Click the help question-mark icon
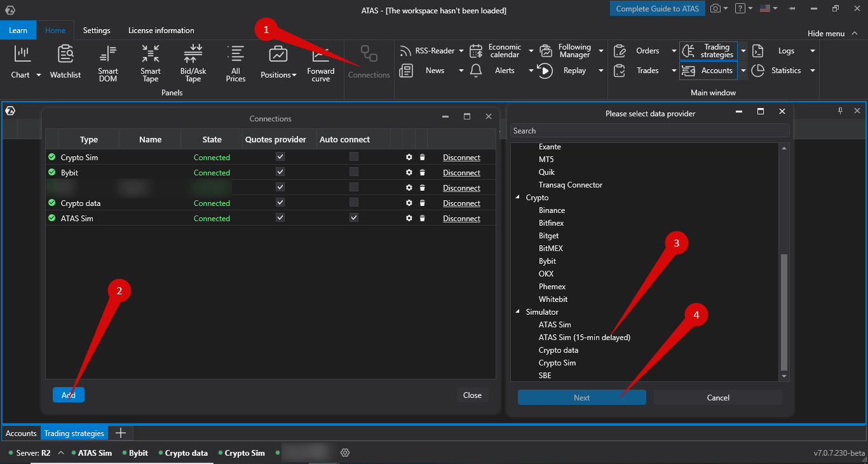The width and height of the screenshot is (868, 464). pyautogui.click(x=740, y=8)
